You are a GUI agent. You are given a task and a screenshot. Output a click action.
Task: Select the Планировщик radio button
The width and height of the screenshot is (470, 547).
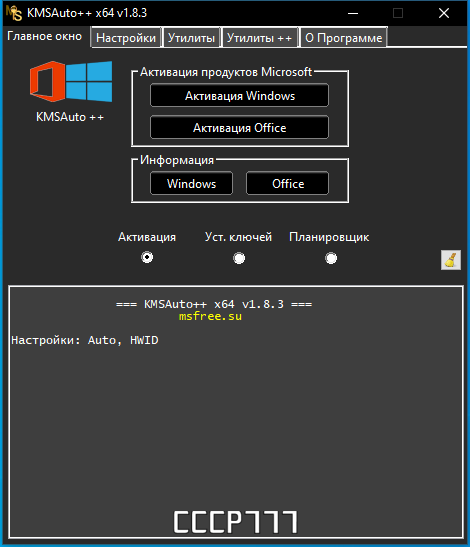331,258
